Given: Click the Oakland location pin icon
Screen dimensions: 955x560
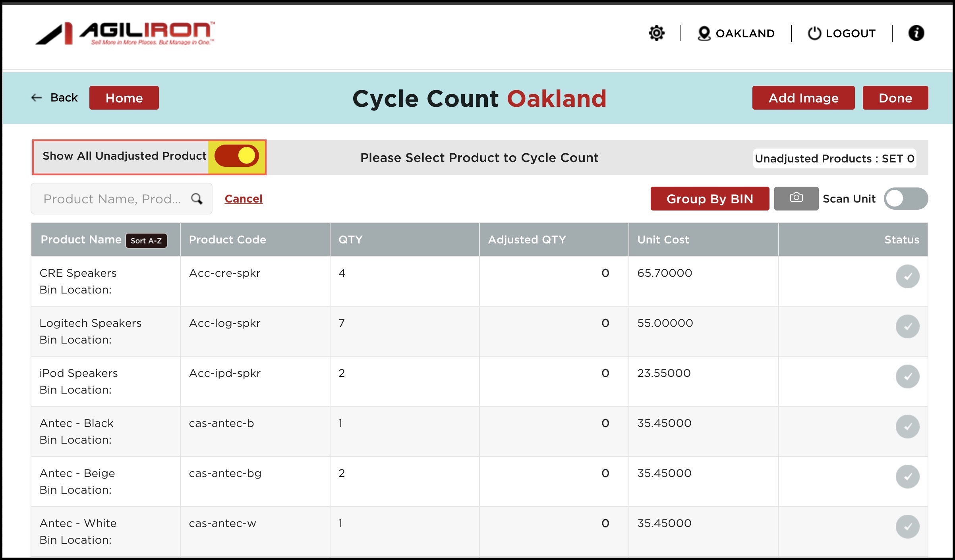Looking at the screenshot, I should [704, 33].
